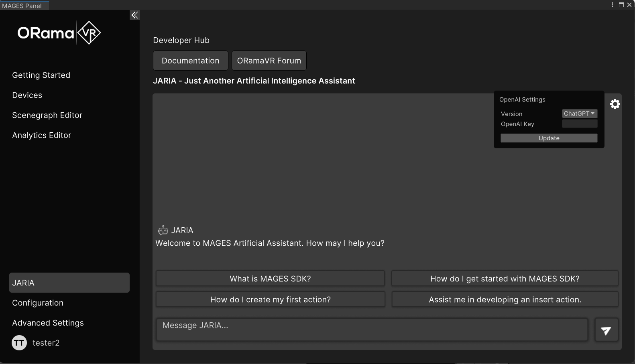Open the Scenegraph Editor section
Viewport: 635px width, 364px height.
tap(47, 115)
